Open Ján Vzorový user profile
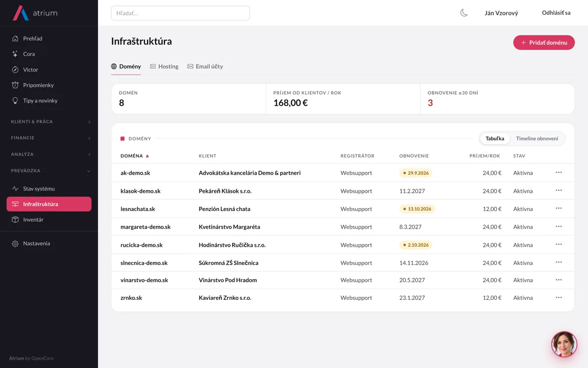This screenshot has height=368, width=588. 501,13
